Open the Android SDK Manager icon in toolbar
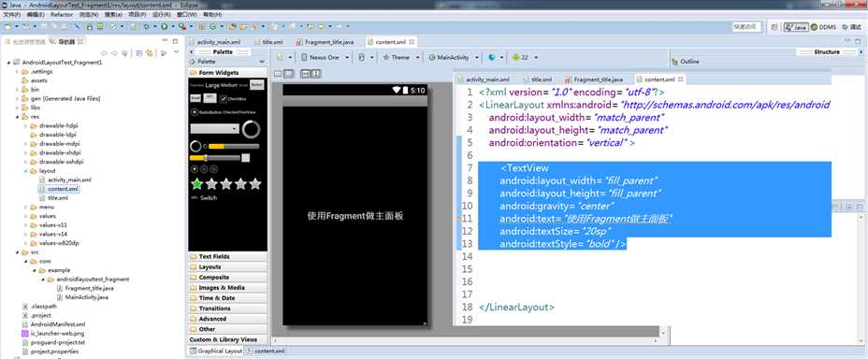 (x=90, y=26)
